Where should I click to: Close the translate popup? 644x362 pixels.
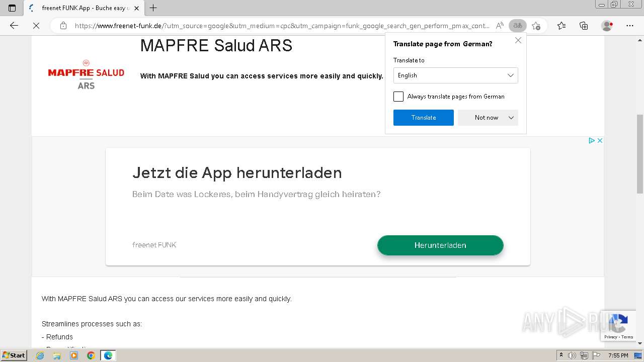pos(518,40)
